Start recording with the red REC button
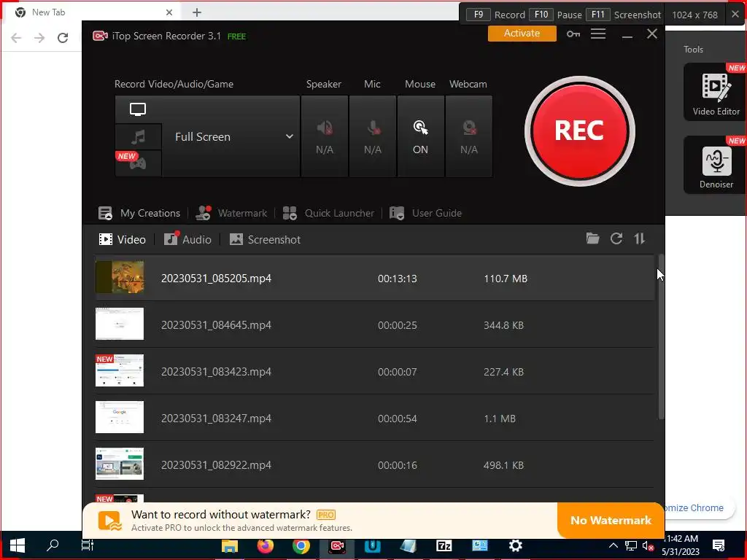This screenshot has width=747, height=560. pyautogui.click(x=579, y=131)
